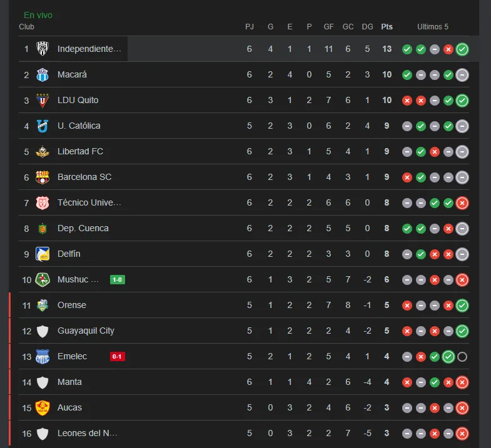Open the Guayaquil City team link

[x=86, y=331]
